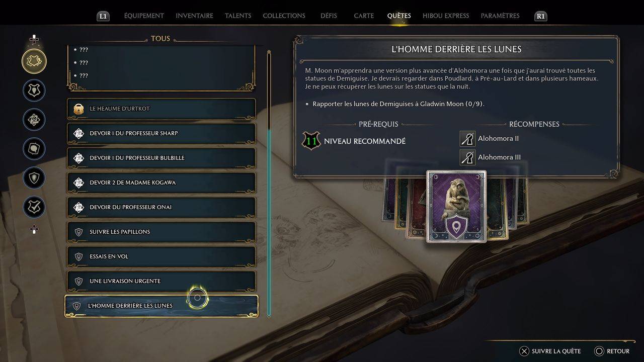Viewport: 644px width, 362px height.
Task: Click the quest list scrollbar
Action: tap(269, 184)
